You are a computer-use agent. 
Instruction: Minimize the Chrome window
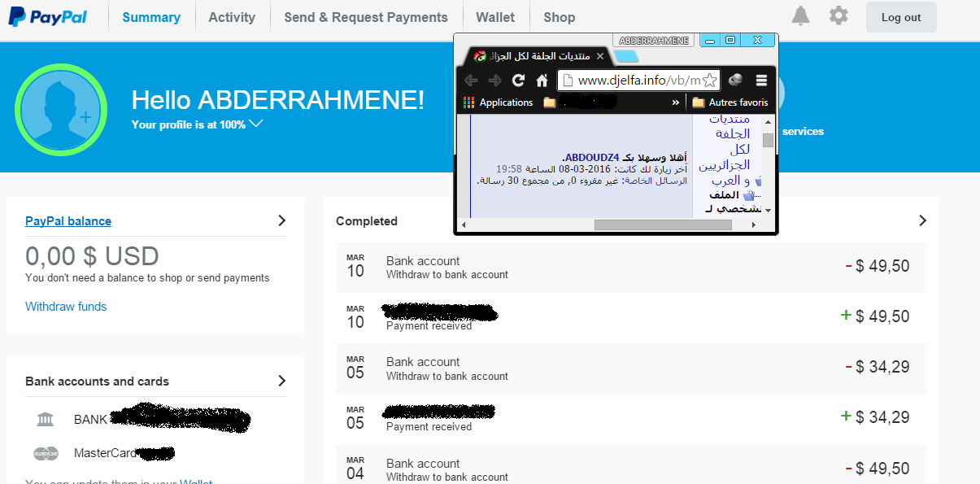coord(708,40)
